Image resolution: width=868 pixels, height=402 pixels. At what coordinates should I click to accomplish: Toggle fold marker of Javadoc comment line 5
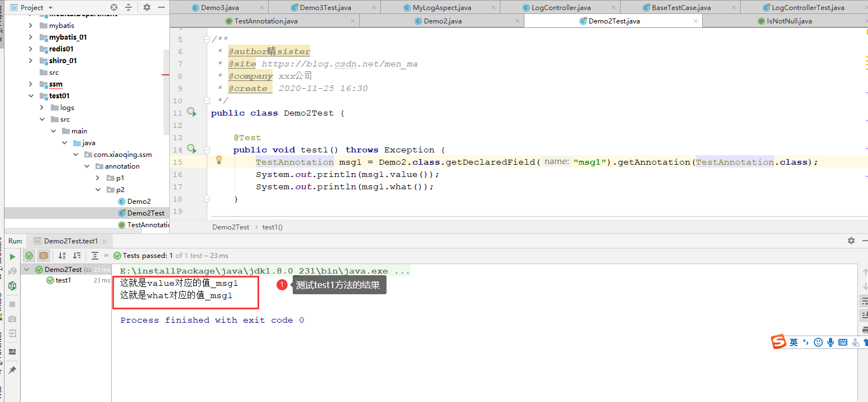[x=207, y=39]
